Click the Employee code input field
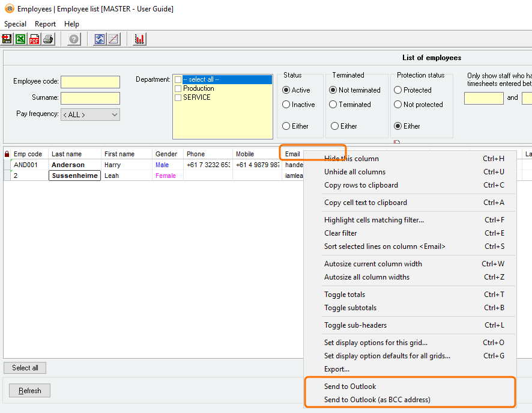 coord(90,82)
